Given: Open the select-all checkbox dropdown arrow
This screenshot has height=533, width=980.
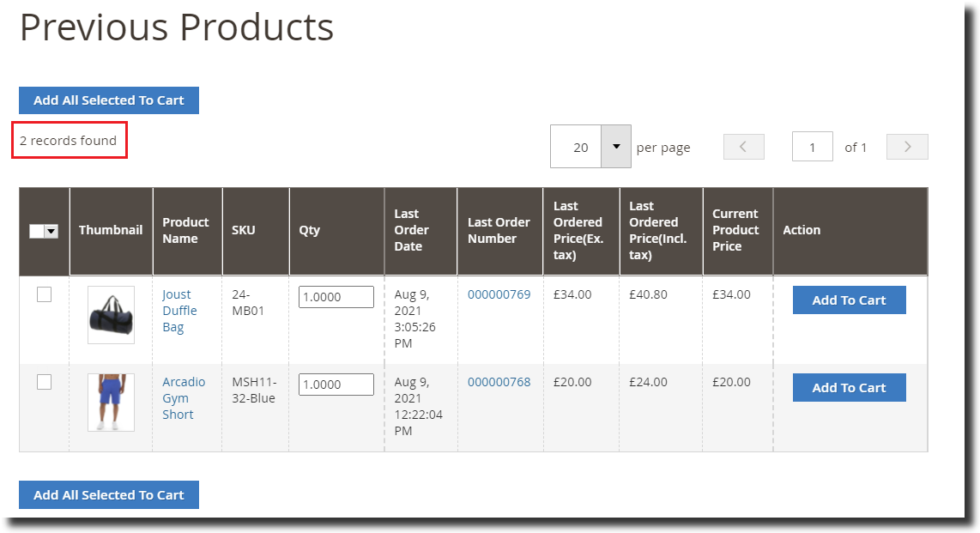Looking at the screenshot, I should [52, 230].
